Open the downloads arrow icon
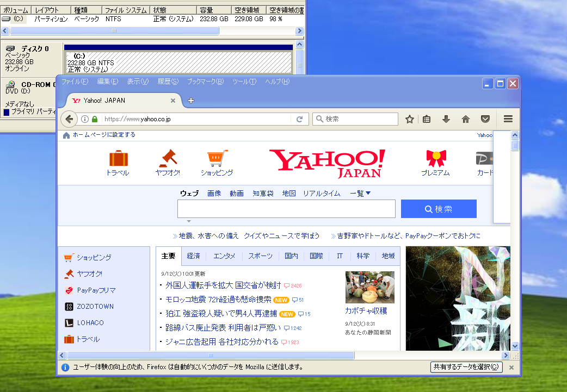 (446, 119)
